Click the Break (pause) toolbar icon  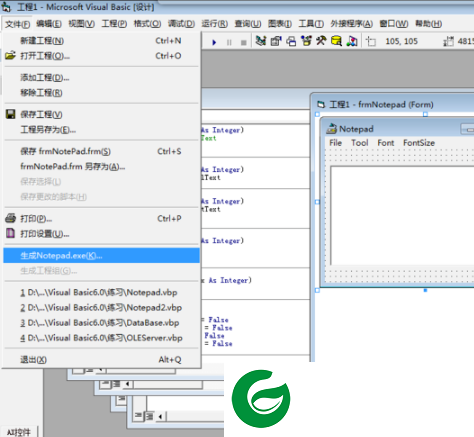tap(229, 42)
